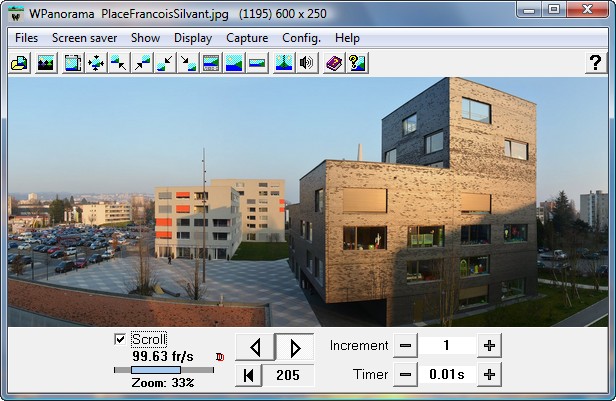Decrease Timer with minus button
Screen dimensions: 616x401
405,375
